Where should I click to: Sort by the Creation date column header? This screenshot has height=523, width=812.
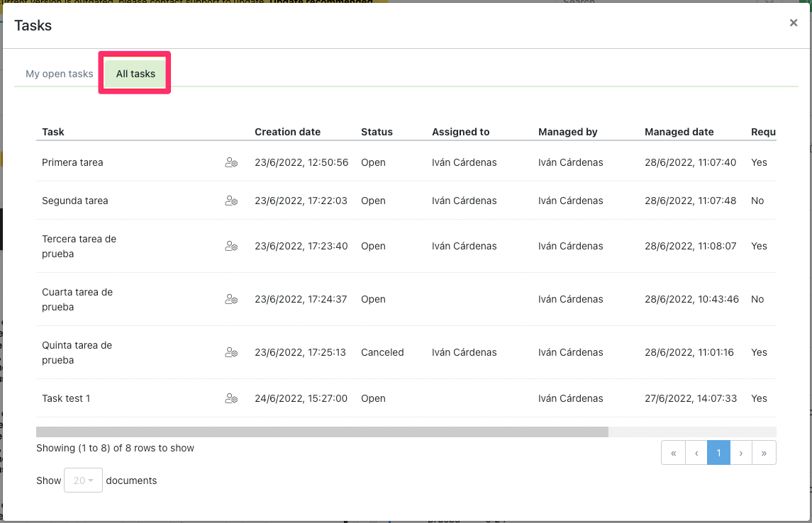point(287,132)
